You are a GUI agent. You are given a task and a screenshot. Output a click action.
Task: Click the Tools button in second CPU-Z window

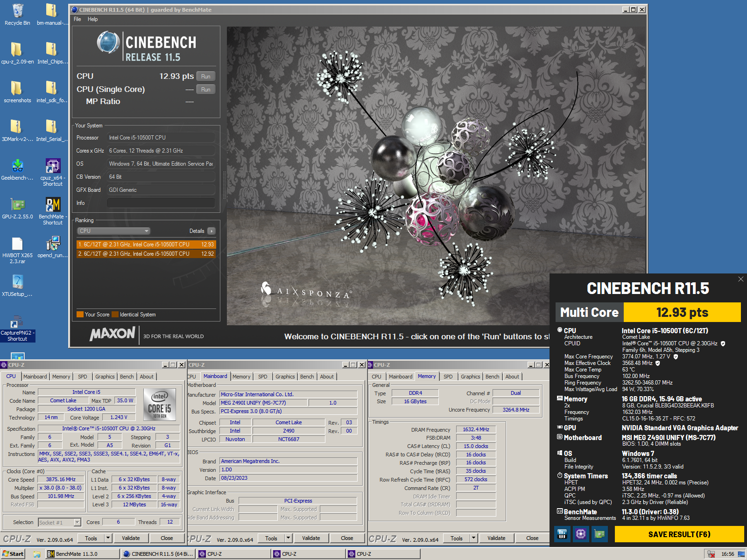click(271, 538)
